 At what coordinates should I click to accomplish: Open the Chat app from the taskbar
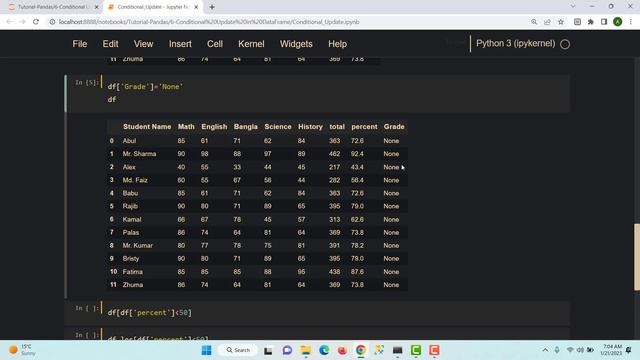pos(287,350)
